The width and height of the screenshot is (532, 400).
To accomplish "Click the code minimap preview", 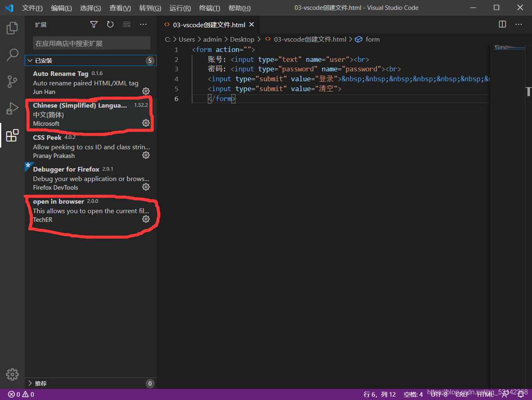I will pyautogui.click(x=509, y=47).
